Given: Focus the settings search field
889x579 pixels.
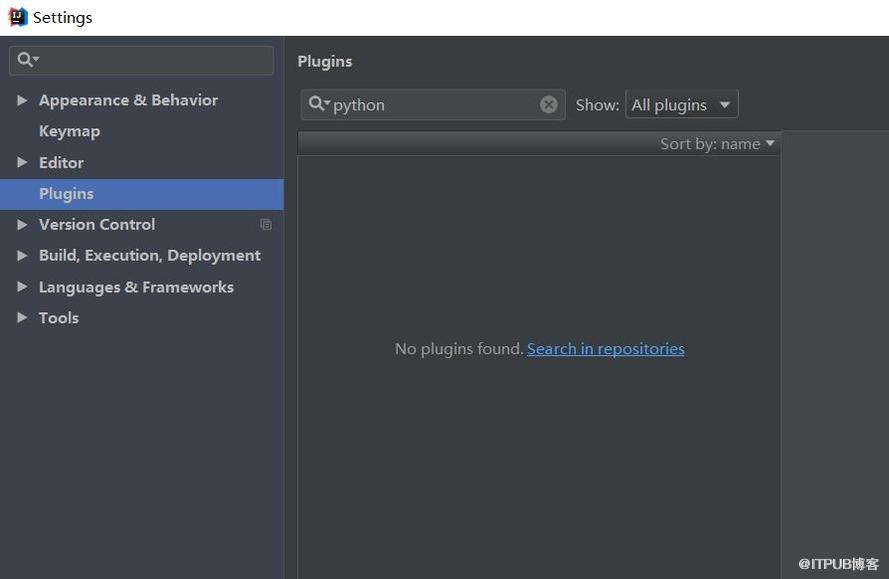Looking at the screenshot, I should 141,60.
